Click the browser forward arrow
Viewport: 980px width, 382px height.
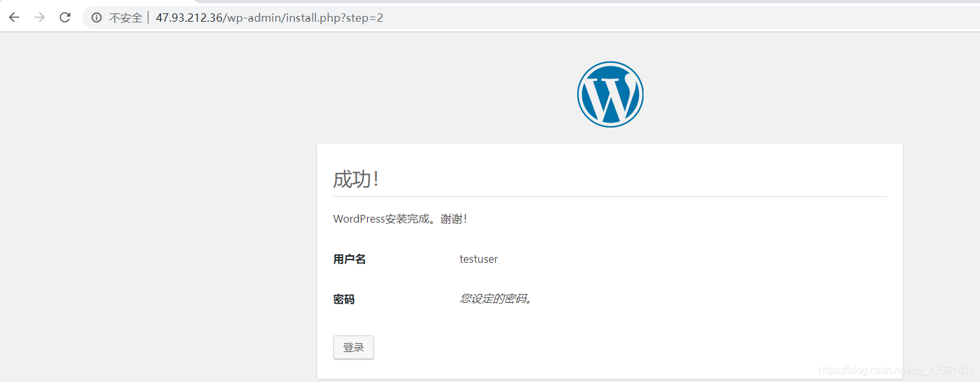coord(40,17)
